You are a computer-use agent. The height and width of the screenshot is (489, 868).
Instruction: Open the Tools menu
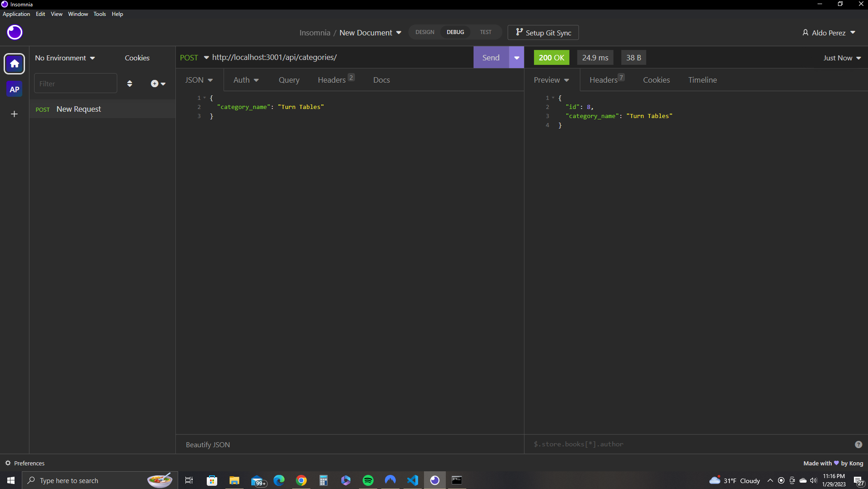99,14
